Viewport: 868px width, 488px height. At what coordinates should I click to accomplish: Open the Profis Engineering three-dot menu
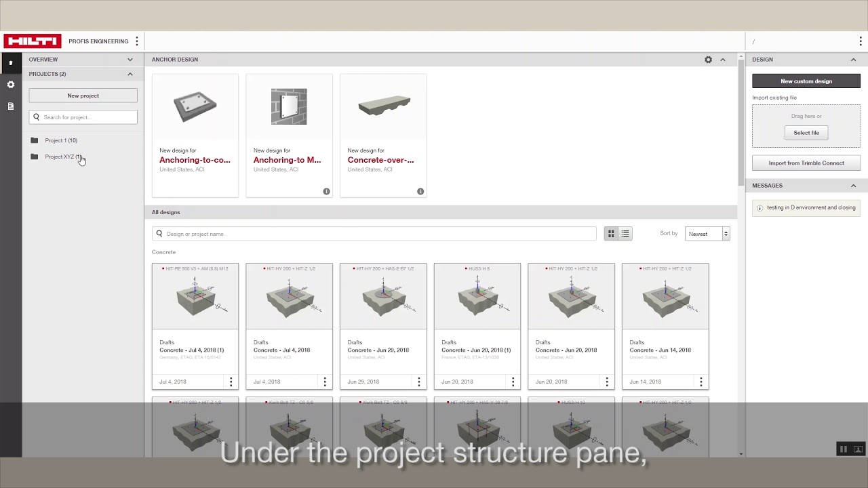coord(137,41)
